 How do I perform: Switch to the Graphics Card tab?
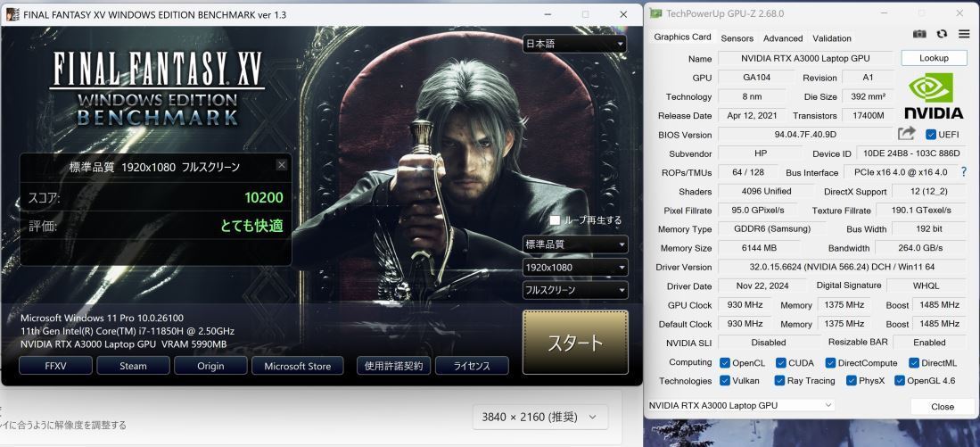(682, 37)
